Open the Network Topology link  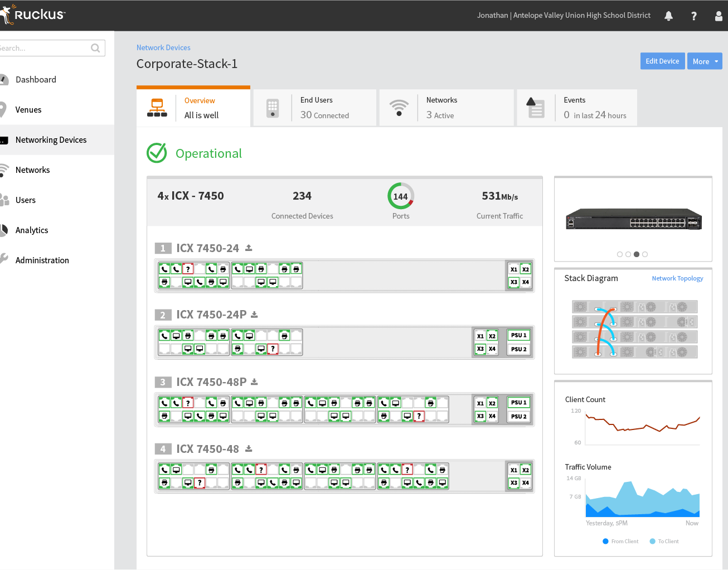coord(677,278)
